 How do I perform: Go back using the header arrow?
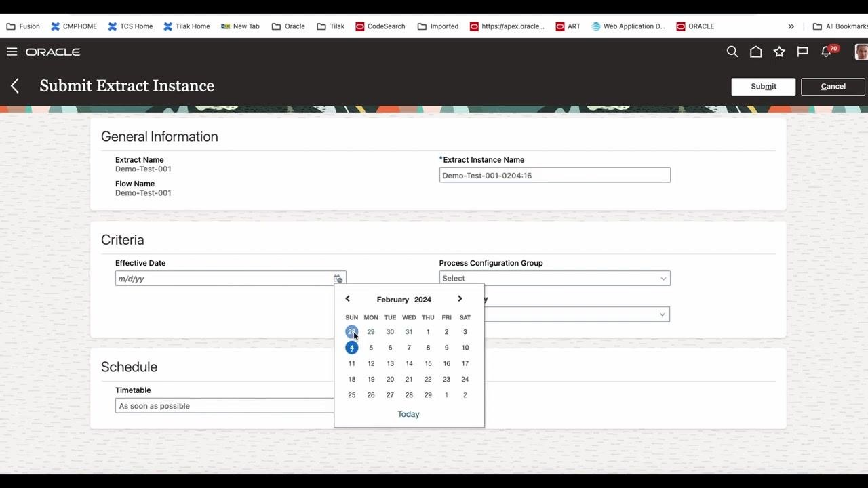tap(15, 86)
